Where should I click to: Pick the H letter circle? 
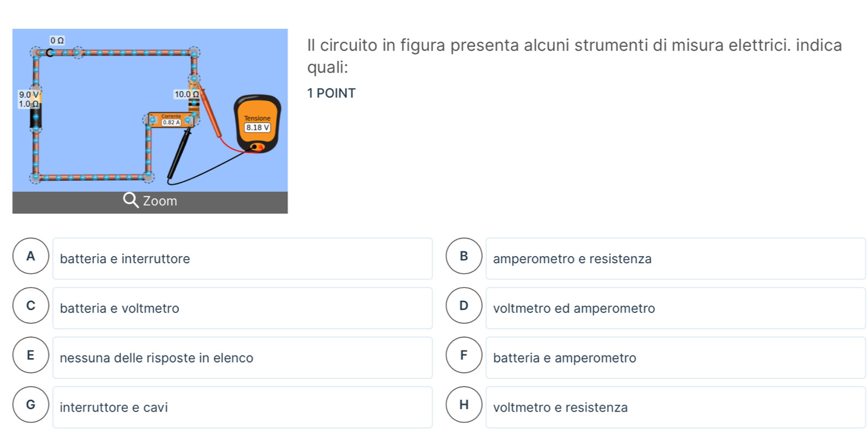coord(464,405)
